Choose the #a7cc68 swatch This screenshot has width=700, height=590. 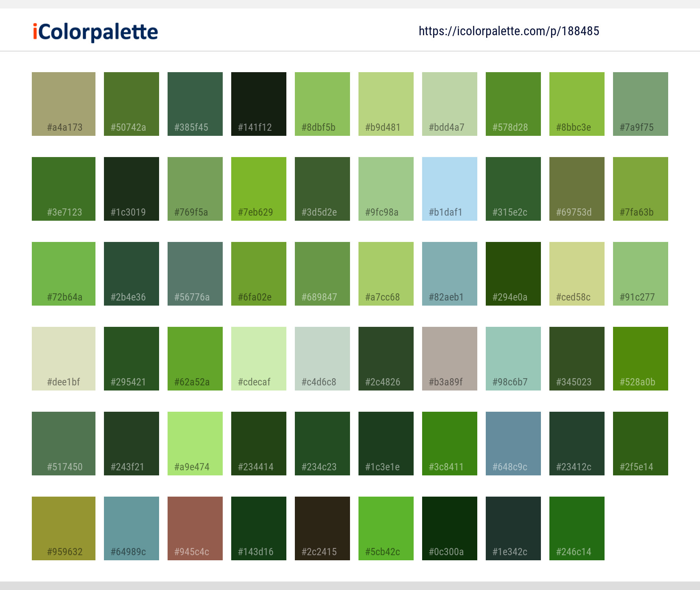pyautogui.click(x=386, y=274)
